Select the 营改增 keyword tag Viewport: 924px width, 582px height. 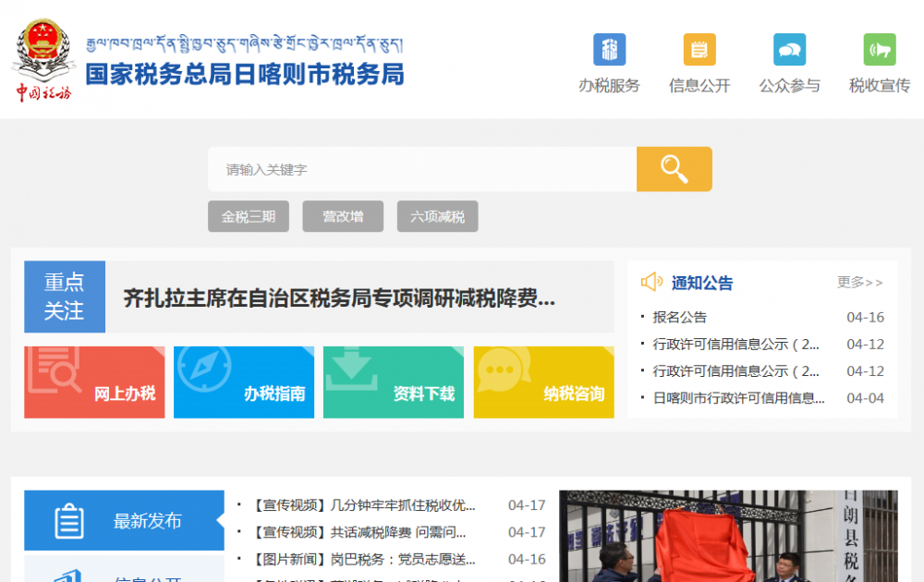pyautogui.click(x=343, y=216)
